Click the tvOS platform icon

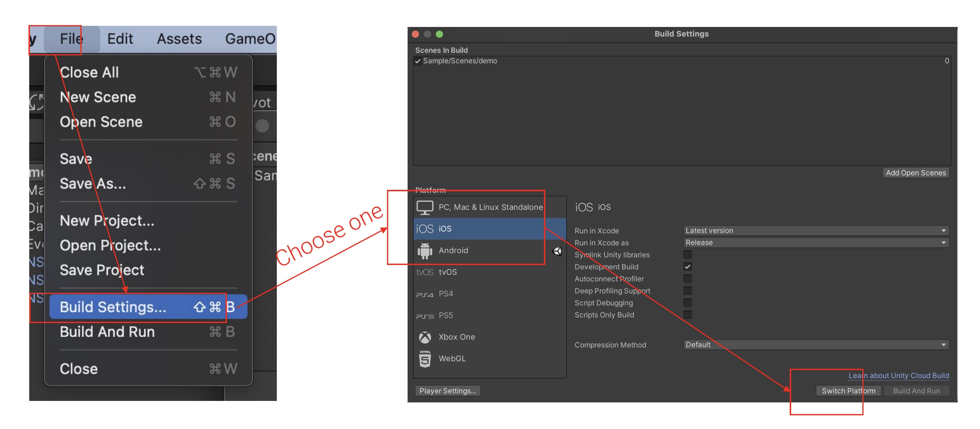coord(424,271)
